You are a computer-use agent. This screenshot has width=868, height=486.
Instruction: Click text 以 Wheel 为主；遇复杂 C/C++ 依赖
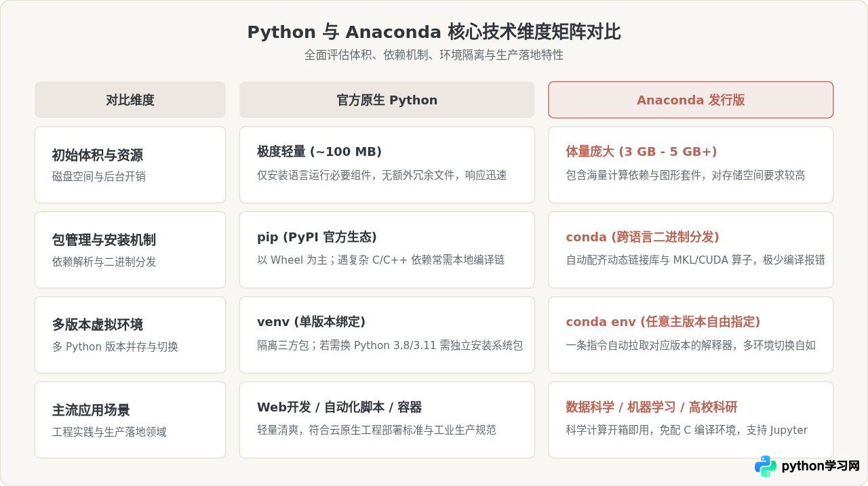344,260
